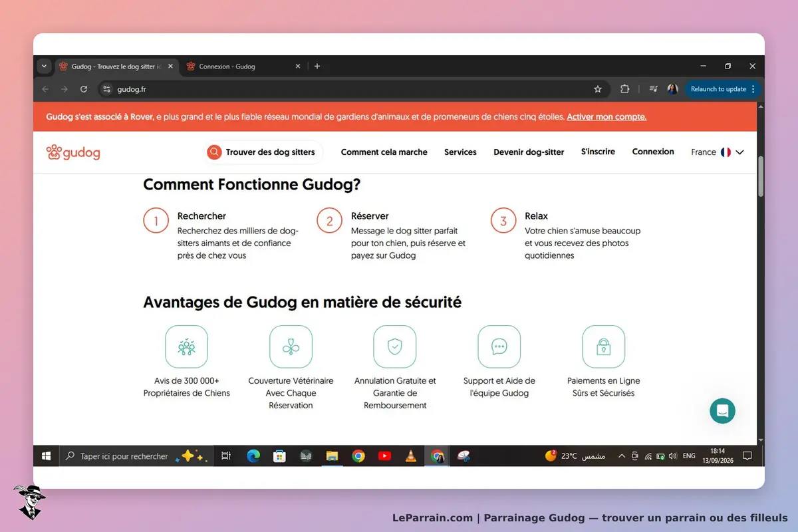The height and width of the screenshot is (532, 798).
Task: Click the ENG language indicator
Action: coord(689,456)
